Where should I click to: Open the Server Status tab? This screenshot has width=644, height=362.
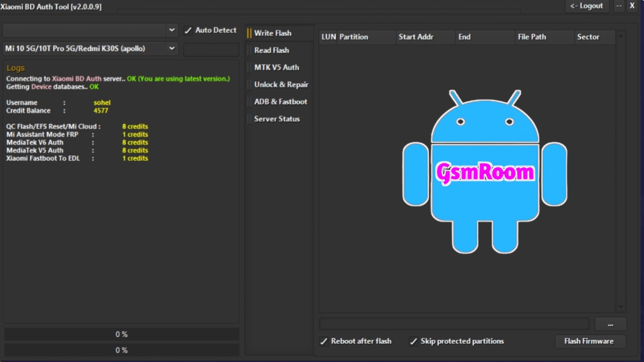point(277,119)
